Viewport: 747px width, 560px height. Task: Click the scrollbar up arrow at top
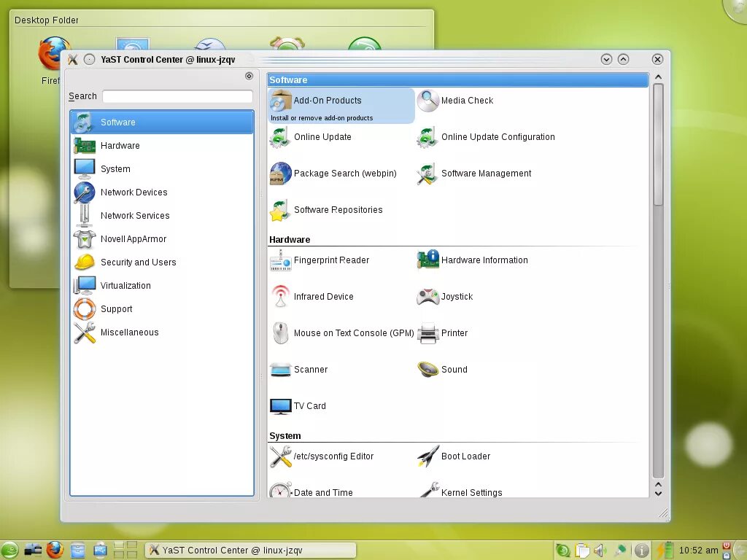658,77
